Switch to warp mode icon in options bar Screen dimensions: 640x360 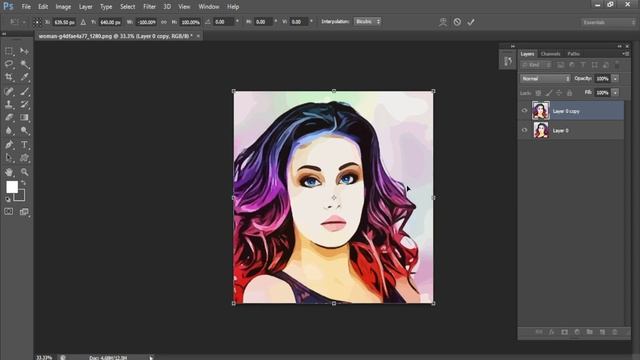[x=443, y=22]
